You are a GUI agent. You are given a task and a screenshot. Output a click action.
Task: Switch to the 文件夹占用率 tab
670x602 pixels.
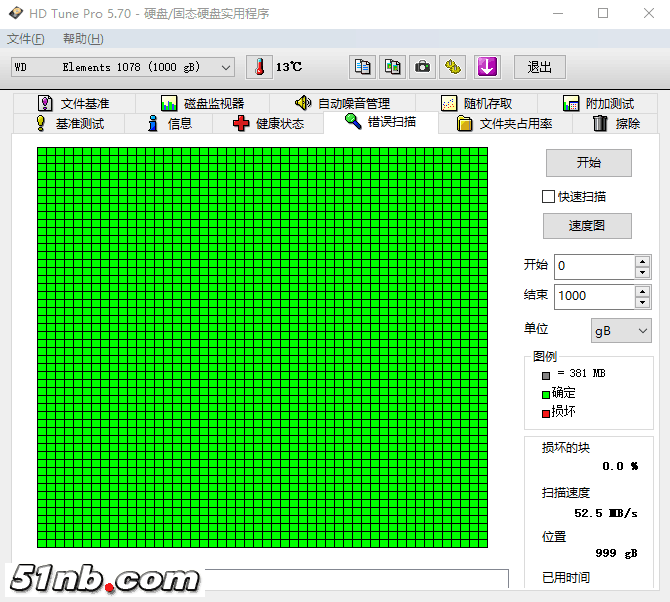[x=505, y=123]
